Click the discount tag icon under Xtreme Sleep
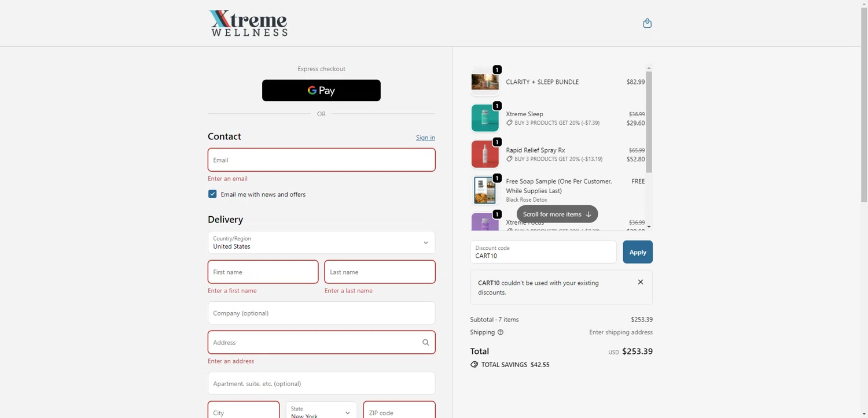 tap(509, 123)
